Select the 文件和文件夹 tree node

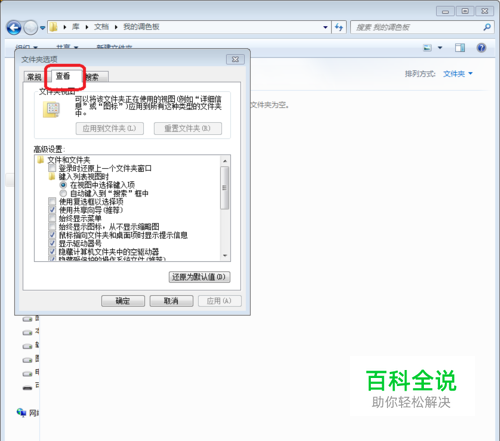(69, 160)
